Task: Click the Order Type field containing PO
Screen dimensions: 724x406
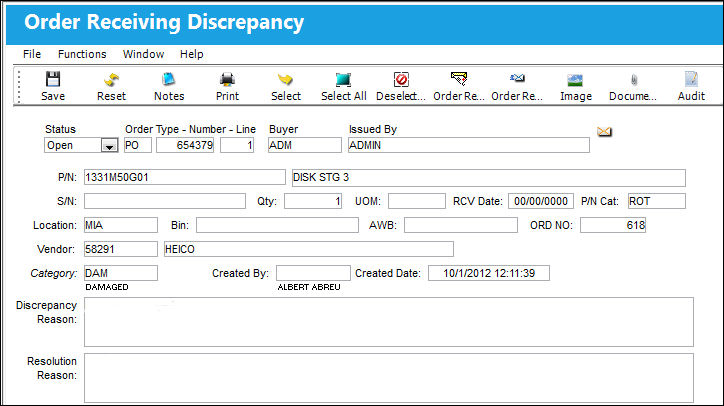Action: [x=138, y=145]
